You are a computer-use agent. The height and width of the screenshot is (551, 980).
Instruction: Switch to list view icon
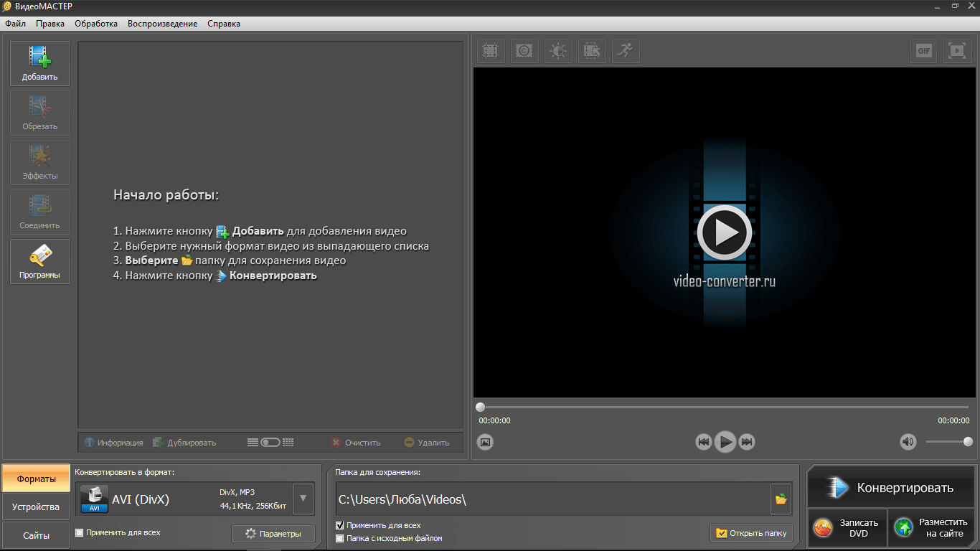point(253,443)
